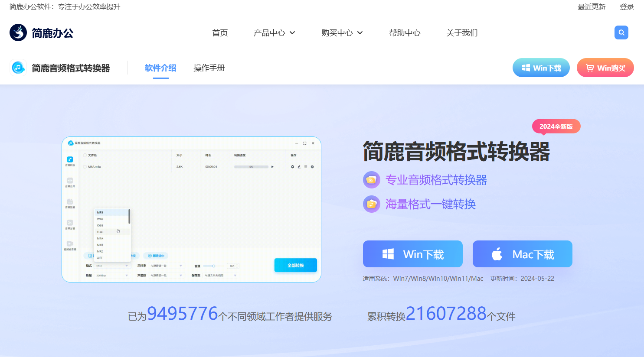Expand the 产品中心 dropdown
Viewport: 644px width, 357px height.
pyautogui.click(x=275, y=32)
